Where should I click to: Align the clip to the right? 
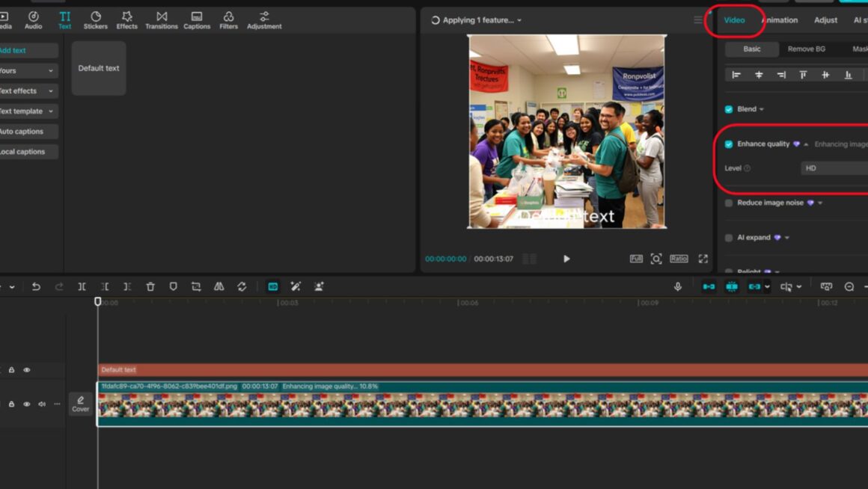pos(781,75)
